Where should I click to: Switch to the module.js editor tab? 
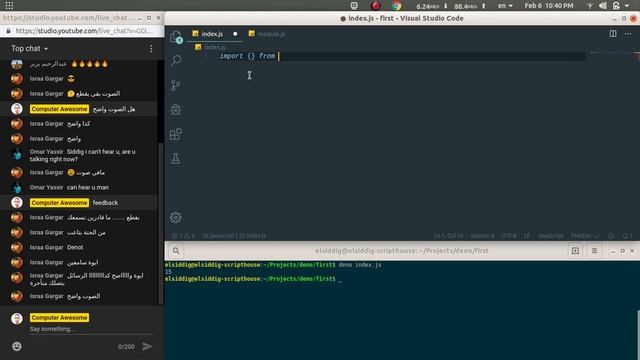267,34
